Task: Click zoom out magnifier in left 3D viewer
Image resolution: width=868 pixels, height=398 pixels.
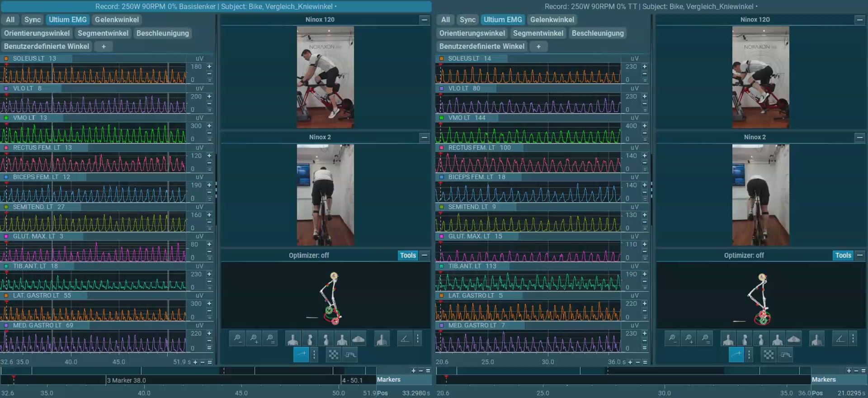Action: coord(237,339)
